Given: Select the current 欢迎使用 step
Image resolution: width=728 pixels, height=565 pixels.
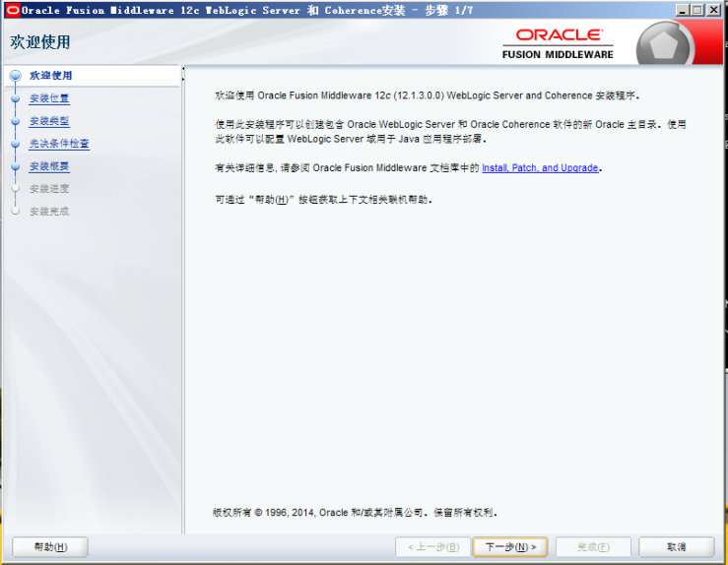Looking at the screenshot, I should click(x=50, y=76).
